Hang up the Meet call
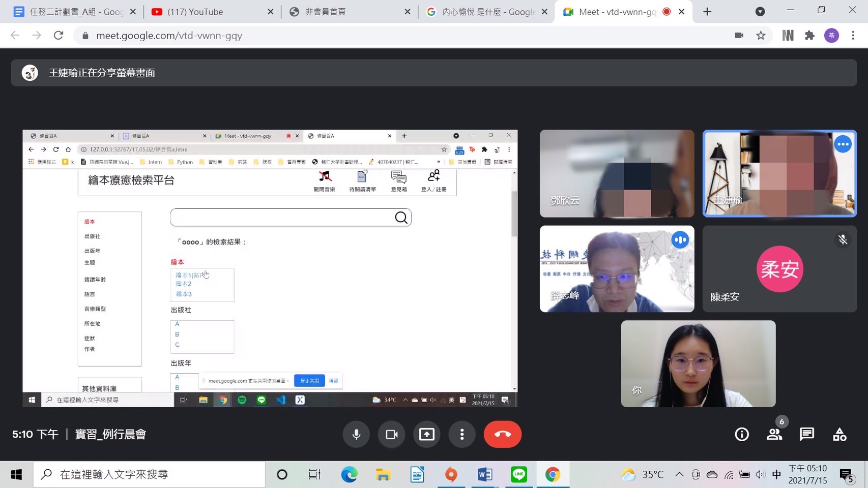 (502, 434)
